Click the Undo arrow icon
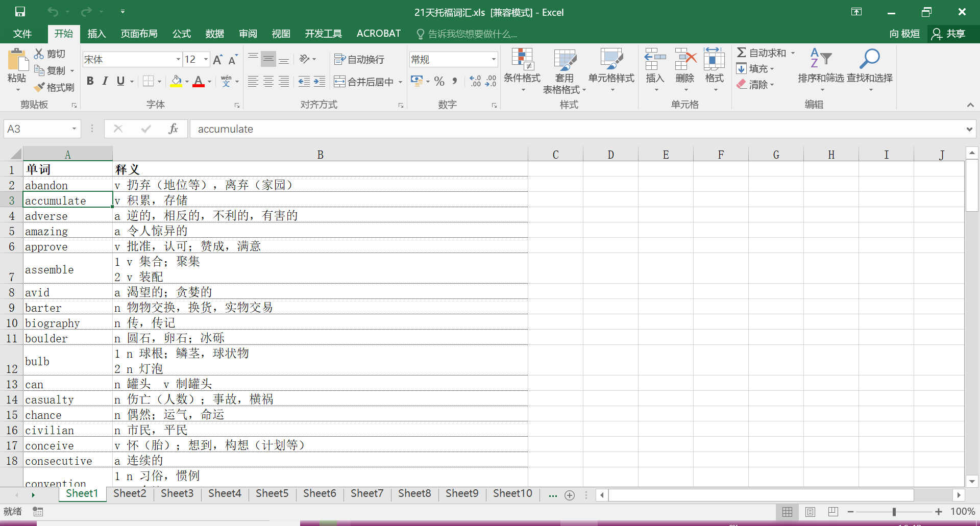Screen dimensions: 980x526 pyautogui.click(x=53, y=11)
